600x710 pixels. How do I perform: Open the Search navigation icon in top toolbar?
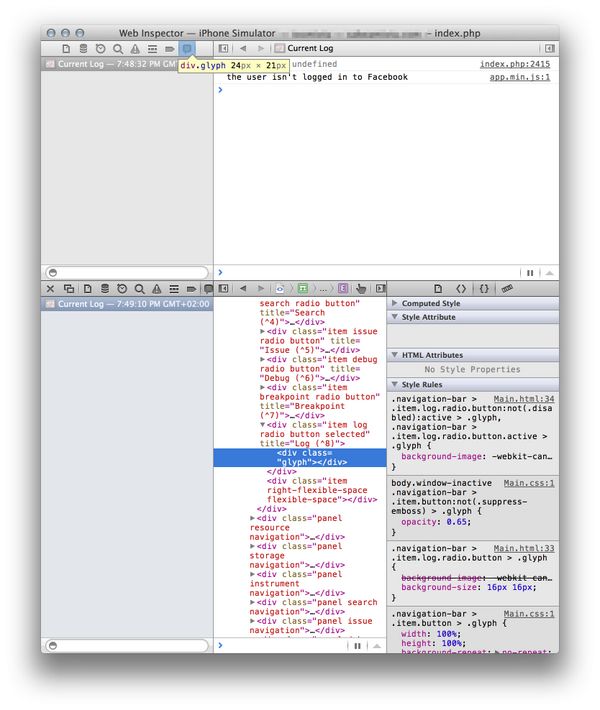[118, 48]
